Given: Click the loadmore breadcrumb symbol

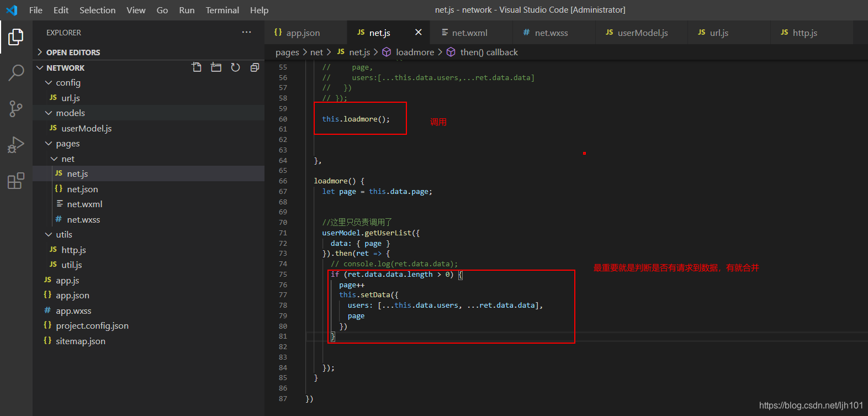Looking at the screenshot, I should 408,52.
